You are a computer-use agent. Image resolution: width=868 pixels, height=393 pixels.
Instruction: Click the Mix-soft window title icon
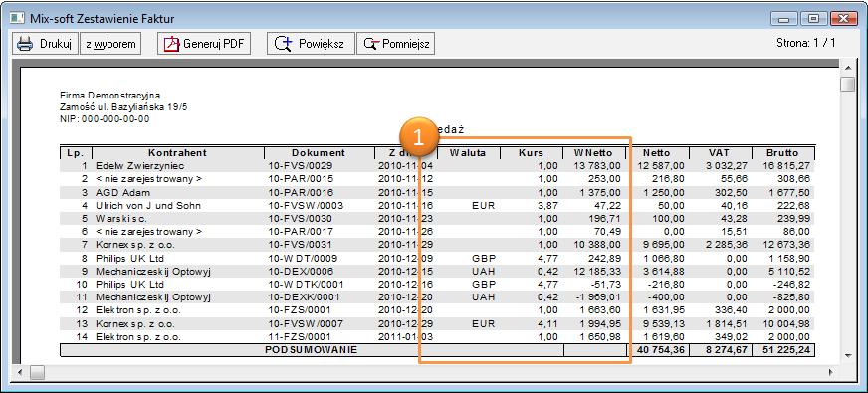(18, 18)
